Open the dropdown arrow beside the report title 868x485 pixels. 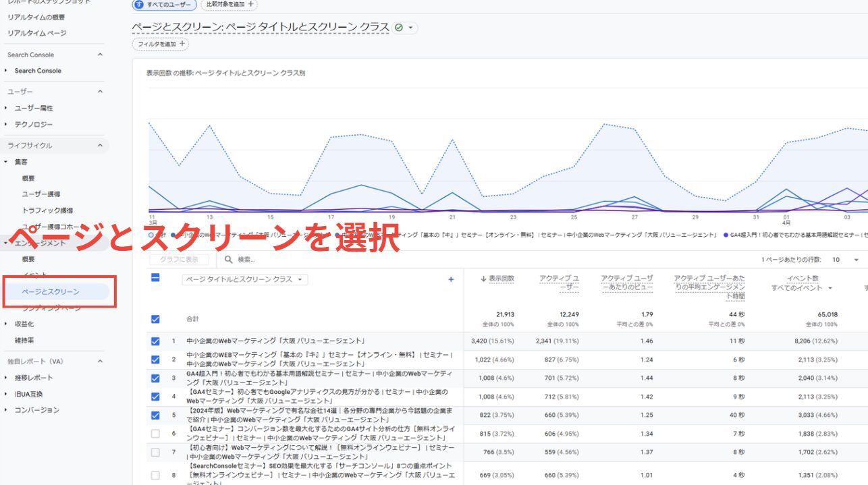point(410,28)
